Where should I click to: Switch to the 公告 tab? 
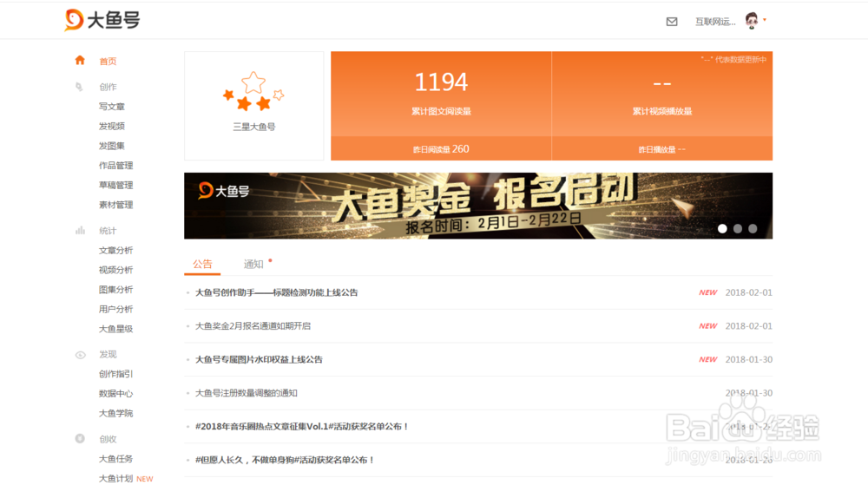tap(202, 264)
